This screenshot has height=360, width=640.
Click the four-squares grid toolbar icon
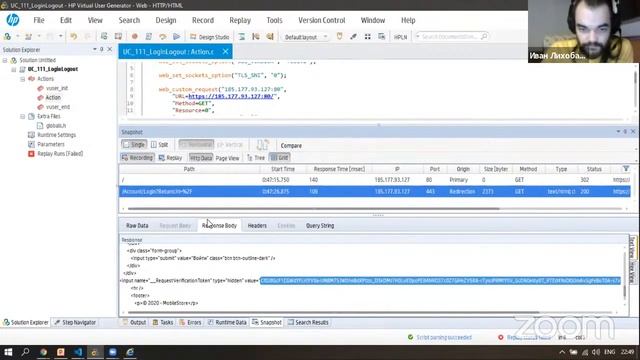pyautogui.click(x=367, y=37)
